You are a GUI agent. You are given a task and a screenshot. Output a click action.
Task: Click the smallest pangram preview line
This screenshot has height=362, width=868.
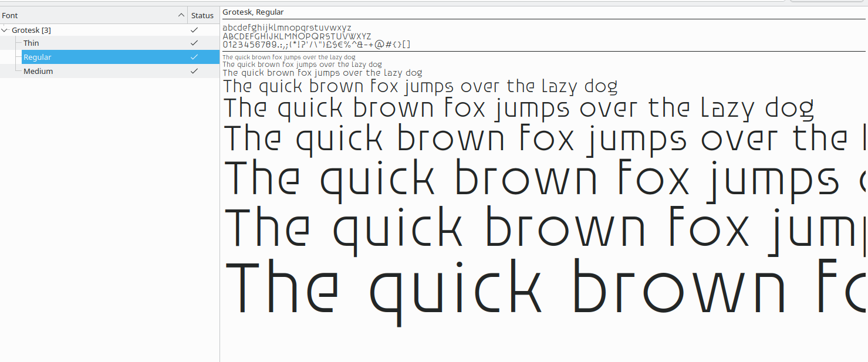[x=288, y=57]
